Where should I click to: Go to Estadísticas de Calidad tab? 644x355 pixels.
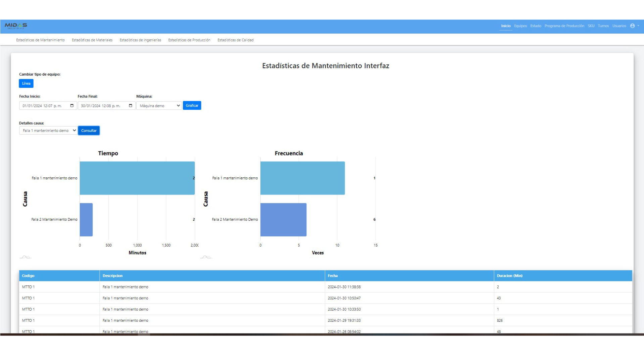[235, 40]
